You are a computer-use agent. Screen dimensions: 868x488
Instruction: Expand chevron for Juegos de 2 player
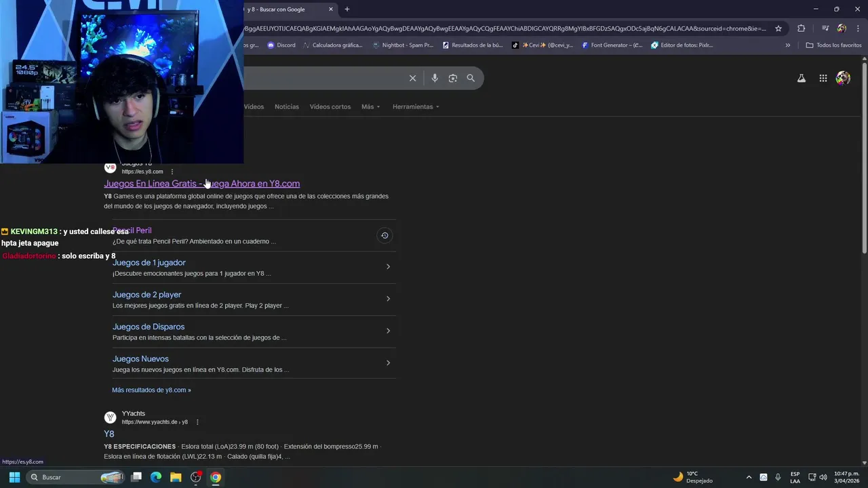(388, 299)
